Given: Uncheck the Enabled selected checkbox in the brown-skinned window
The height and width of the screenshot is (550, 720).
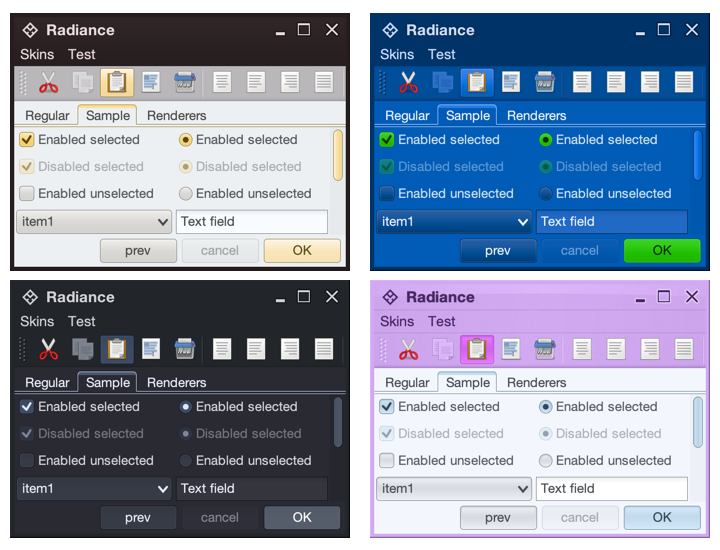Looking at the screenshot, I should click(27, 140).
